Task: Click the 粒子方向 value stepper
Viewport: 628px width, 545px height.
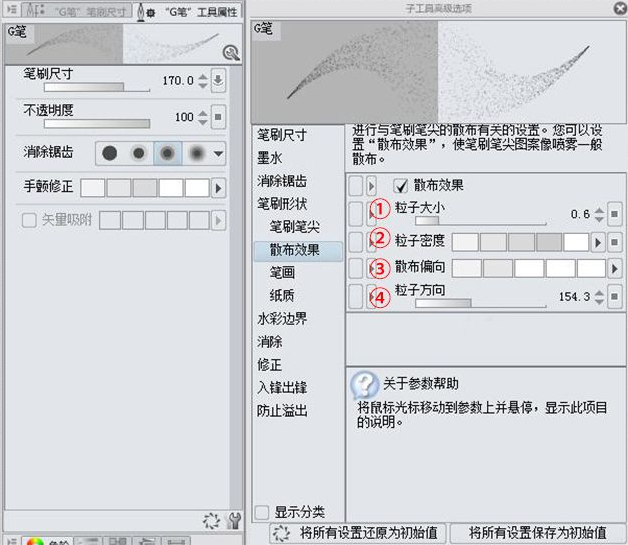Action: [599, 297]
